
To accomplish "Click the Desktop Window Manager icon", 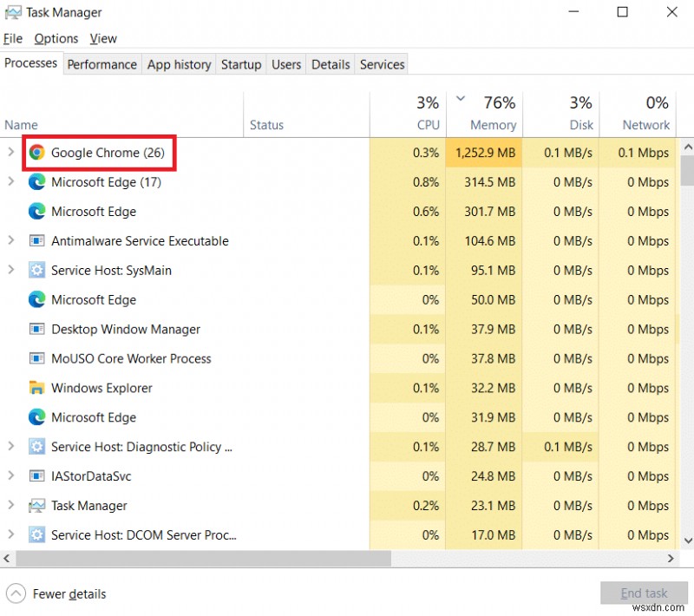I will pos(36,329).
